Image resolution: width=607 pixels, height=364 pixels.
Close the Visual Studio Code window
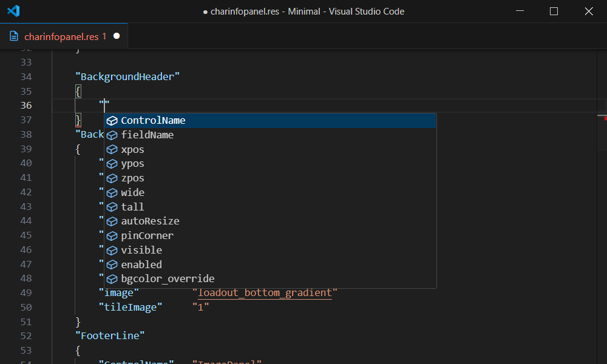tap(589, 11)
